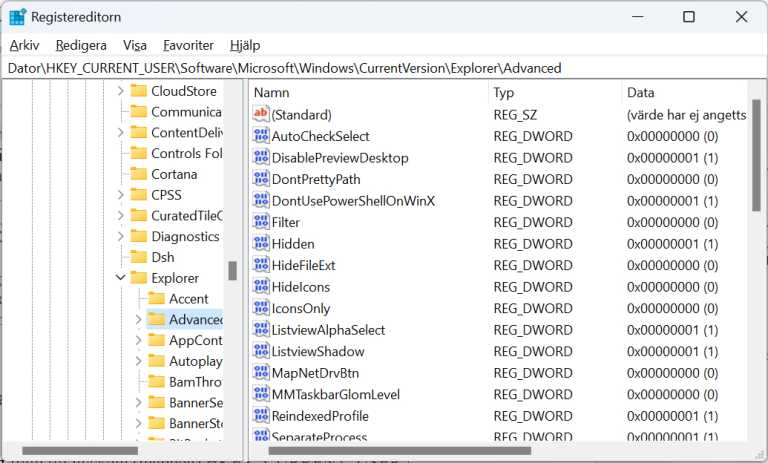Click the Registereditorn app icon in title bar

pos(18,16)
